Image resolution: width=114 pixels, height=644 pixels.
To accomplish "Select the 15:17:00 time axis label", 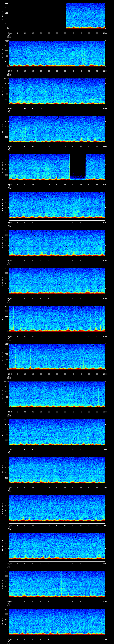I will tap(9, 336).
